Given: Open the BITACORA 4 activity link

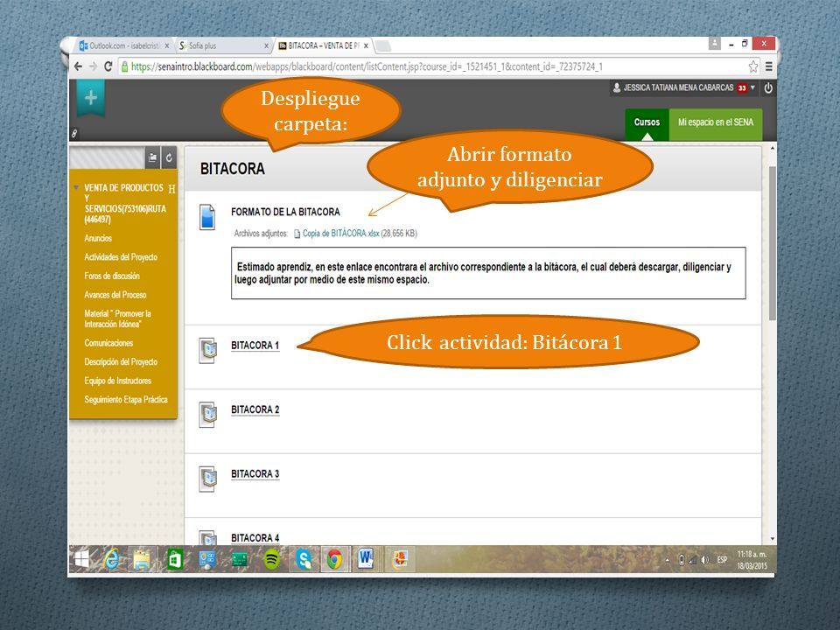Looking at the screenshot, I should tap(255, 538).
